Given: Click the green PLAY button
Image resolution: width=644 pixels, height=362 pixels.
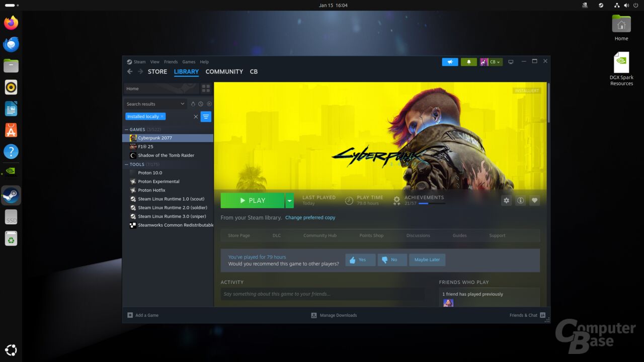Looking at the screenshot, I should [253, 201].
